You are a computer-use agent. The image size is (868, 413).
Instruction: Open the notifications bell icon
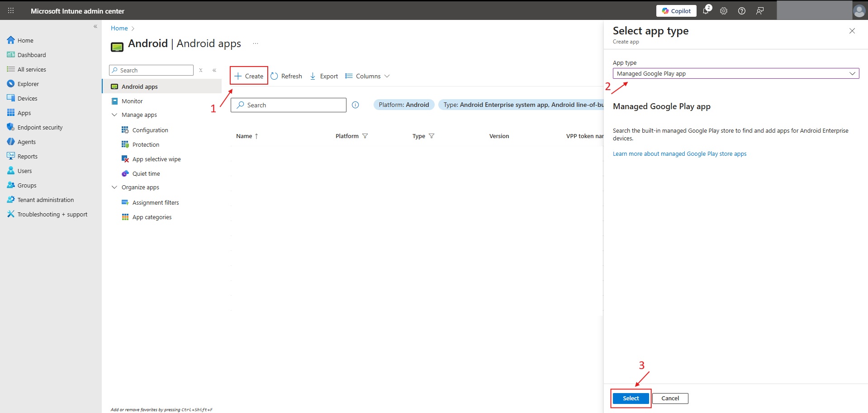706,11
